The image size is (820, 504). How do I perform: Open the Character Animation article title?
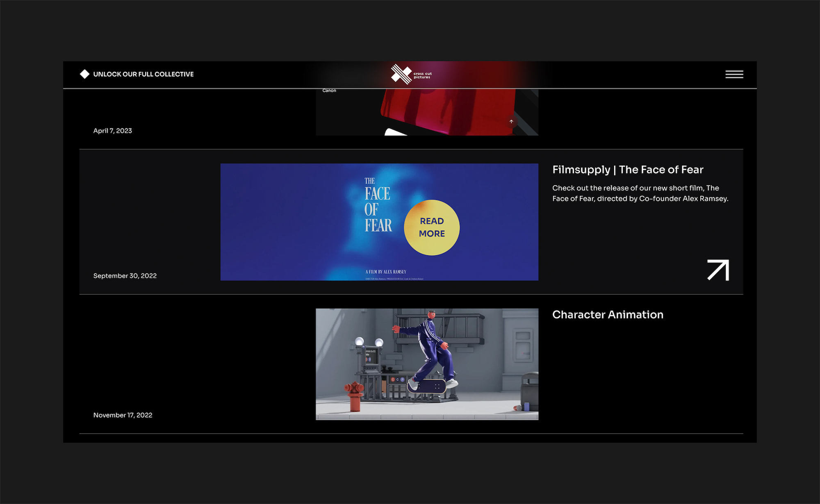(607, 315)
